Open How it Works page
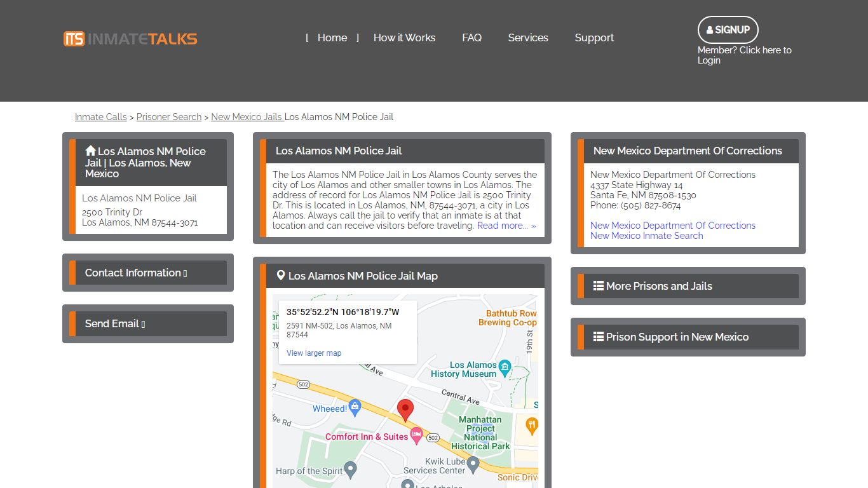Screen dimensions: 868x488 [x=404, y=37]
